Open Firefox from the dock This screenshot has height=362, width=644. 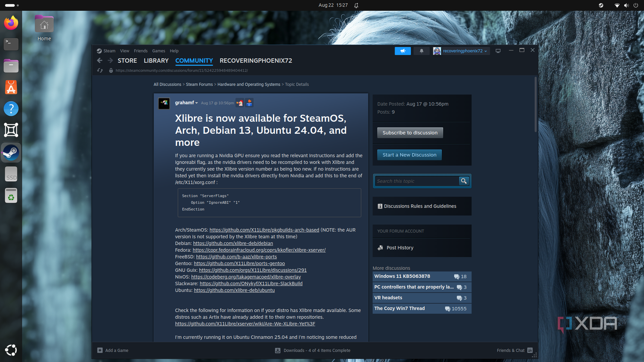[x=11, y=22]
